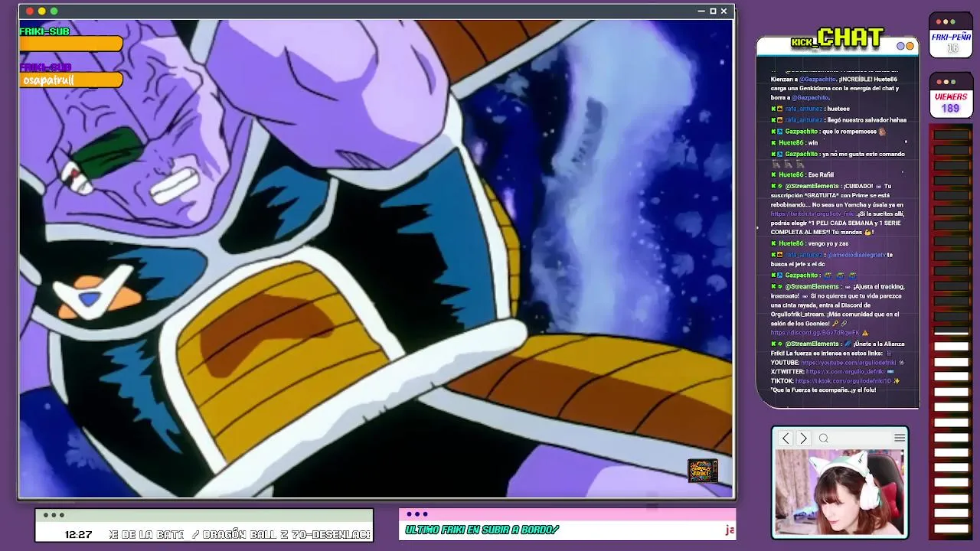
Task: Click the forward arrow above the webcam
Action: (x=803, y=438)
